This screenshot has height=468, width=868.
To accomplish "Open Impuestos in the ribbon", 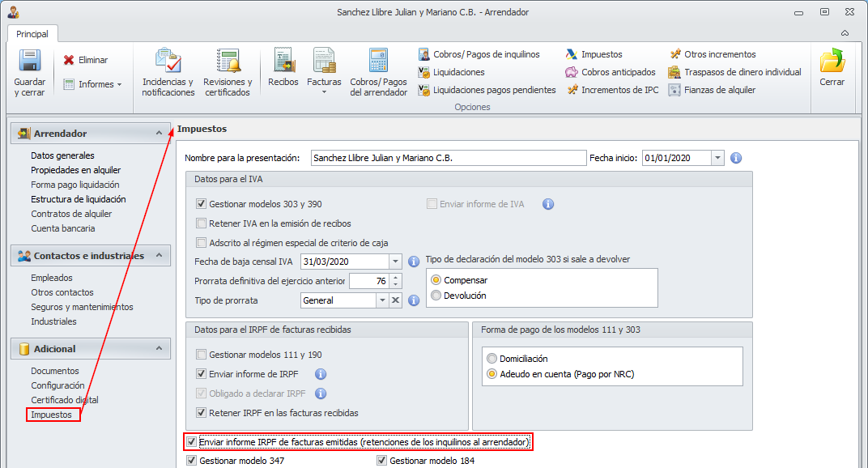I will [x=594, y=54].
